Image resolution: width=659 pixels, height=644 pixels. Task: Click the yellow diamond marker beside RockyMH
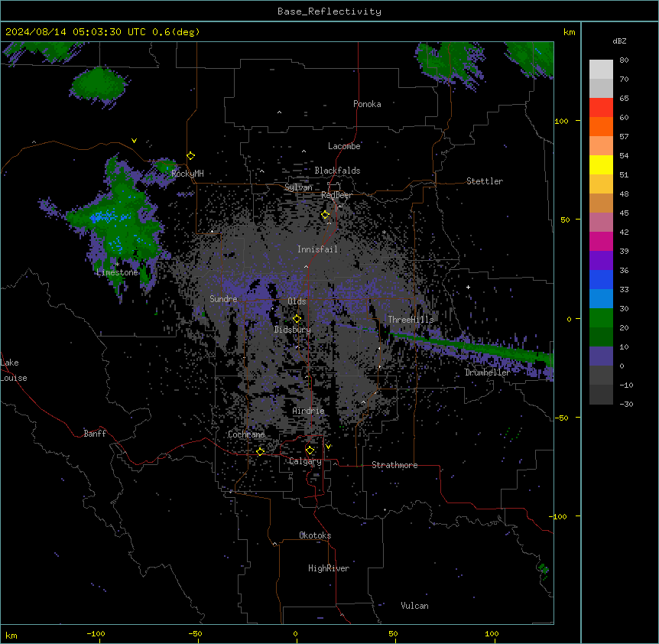point(190,156)
